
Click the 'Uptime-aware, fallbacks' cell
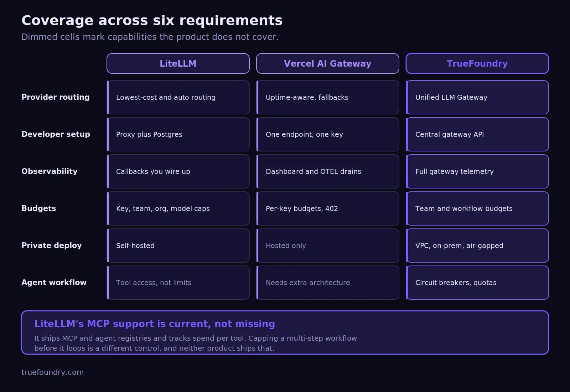pos(328,97)
